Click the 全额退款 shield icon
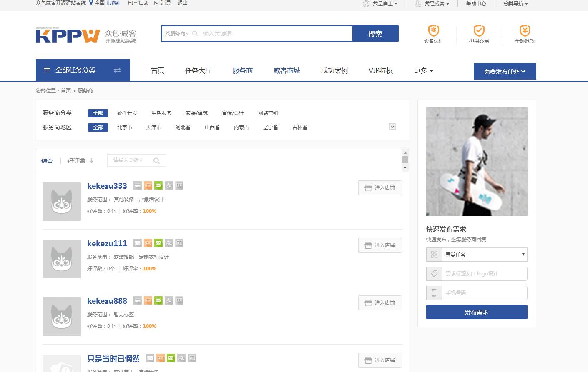The height and width of the screenshot is (372, 588). (x=525, y=30)
